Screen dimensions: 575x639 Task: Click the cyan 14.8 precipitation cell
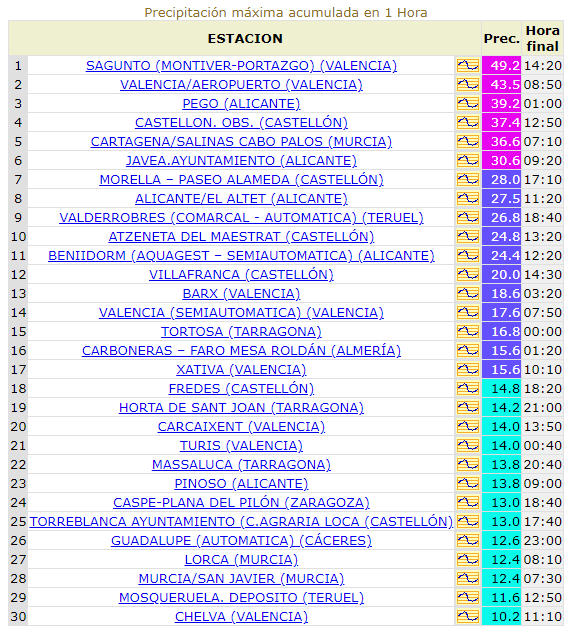[x=501, y=389]
